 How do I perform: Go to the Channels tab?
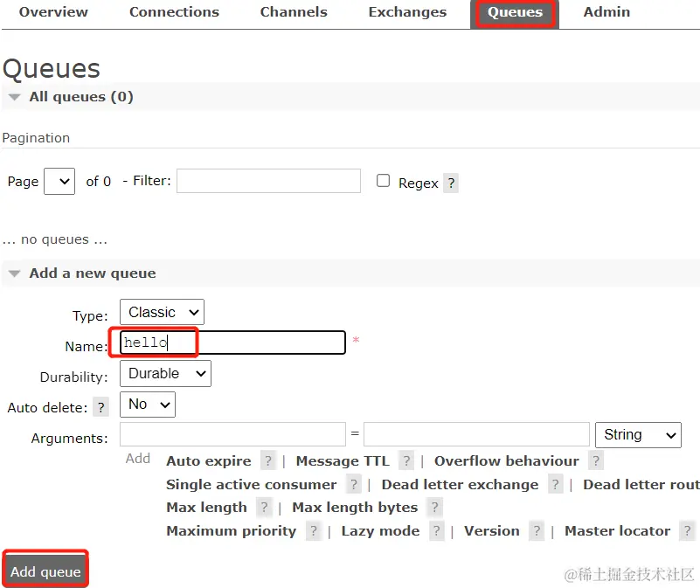tap(294, 12)
